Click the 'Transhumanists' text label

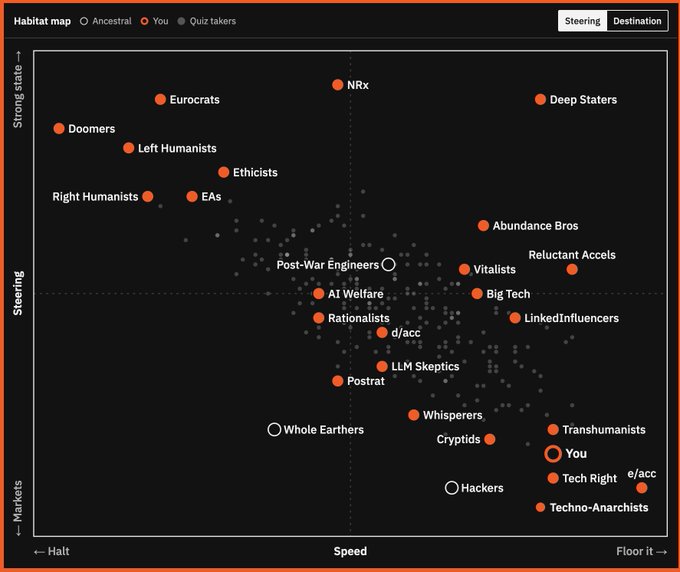pyautogui.click(x=604, y=430)
